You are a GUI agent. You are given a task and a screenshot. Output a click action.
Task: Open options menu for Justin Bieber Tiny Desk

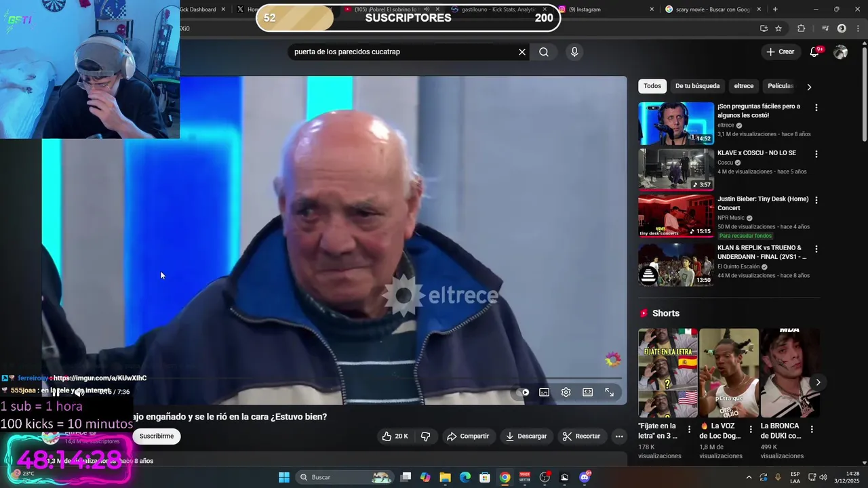coord(816,200)
